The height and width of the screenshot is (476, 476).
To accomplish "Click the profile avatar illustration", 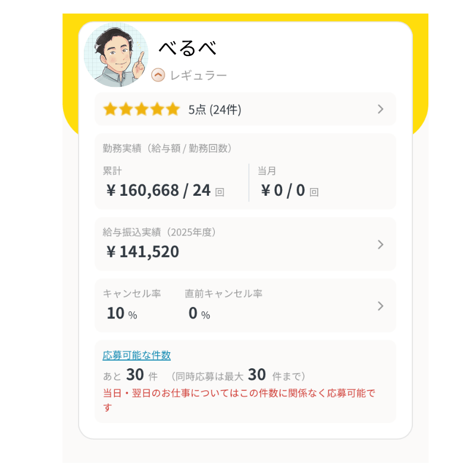I will [117, 55].
